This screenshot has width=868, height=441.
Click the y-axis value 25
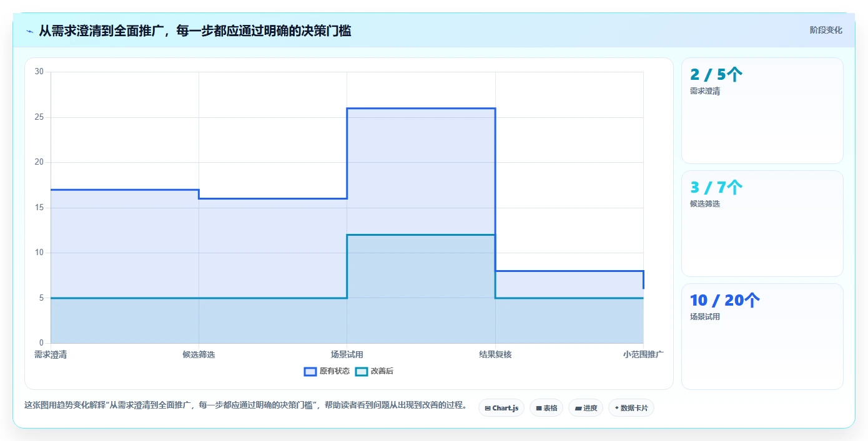tap(39, 117)
